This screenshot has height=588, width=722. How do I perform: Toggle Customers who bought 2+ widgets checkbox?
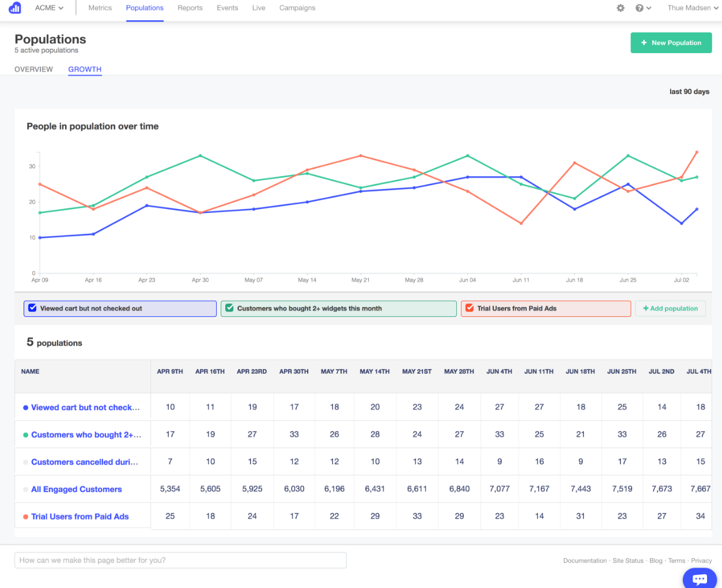[229, 308]
